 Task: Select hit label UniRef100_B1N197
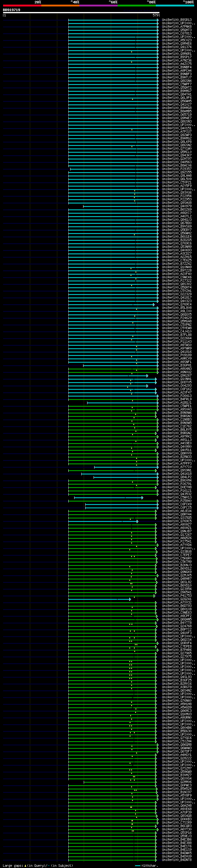pyautogui.click(x=177, y=792)
